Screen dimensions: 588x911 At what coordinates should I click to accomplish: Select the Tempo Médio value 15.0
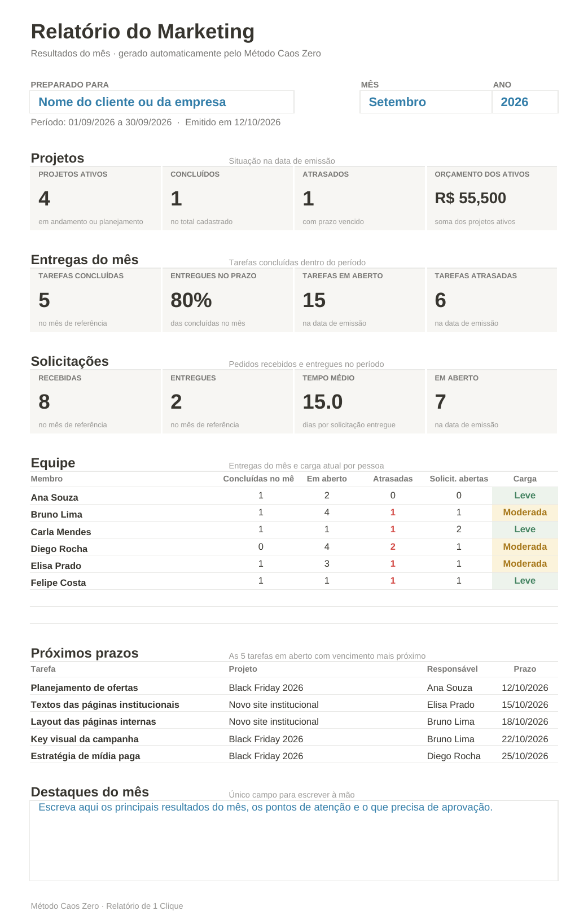(x=322, y=402)
